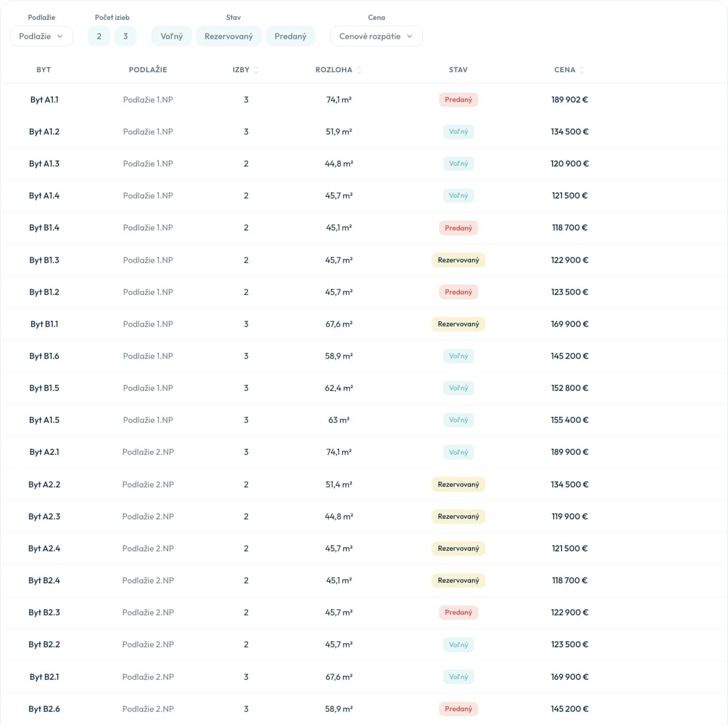Image resolution: width=728 pixels, height=725 pixels.
Task: Toggle the 2-room filter chip
Action: click(x=99, y=36)
